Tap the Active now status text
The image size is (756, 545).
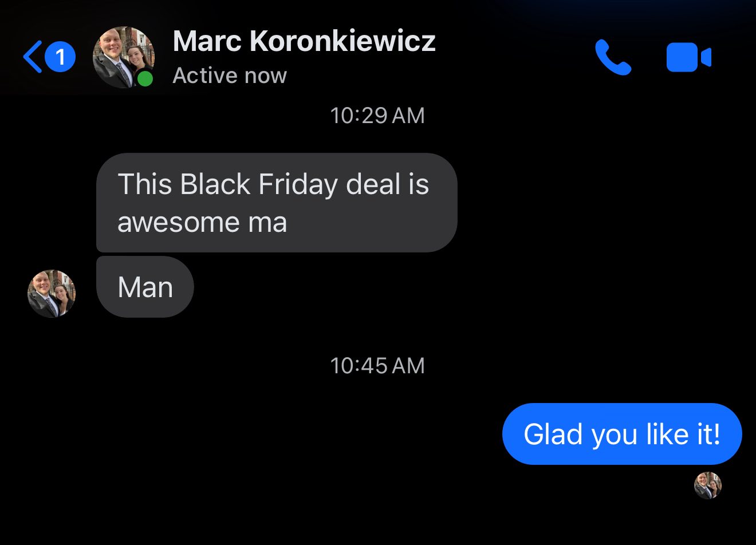[x=230, y=76]
